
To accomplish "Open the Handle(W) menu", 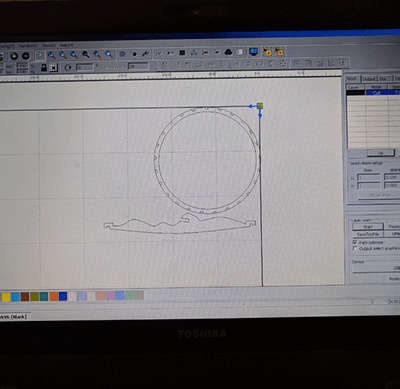I will [x=28, y=46].
